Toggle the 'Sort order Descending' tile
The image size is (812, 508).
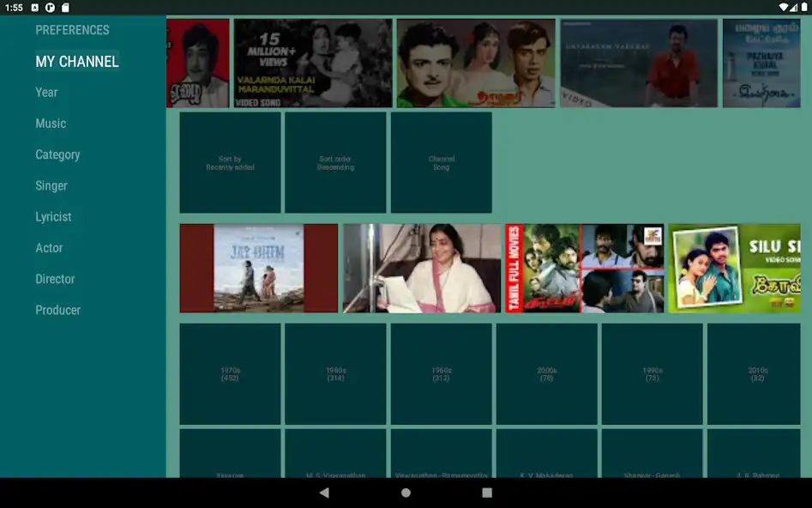pyautogui.click(x=335, y=163)
